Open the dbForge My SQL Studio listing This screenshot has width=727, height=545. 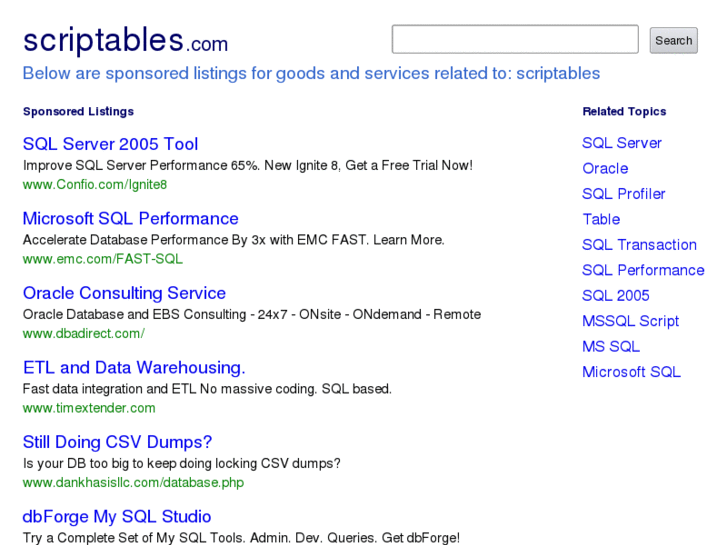[x=117, y=517]
